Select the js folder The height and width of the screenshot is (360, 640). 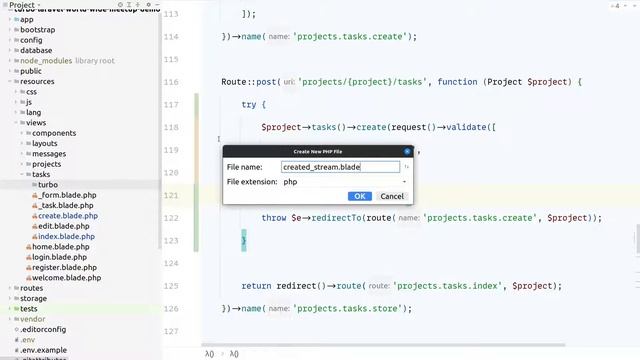(28, 102)
